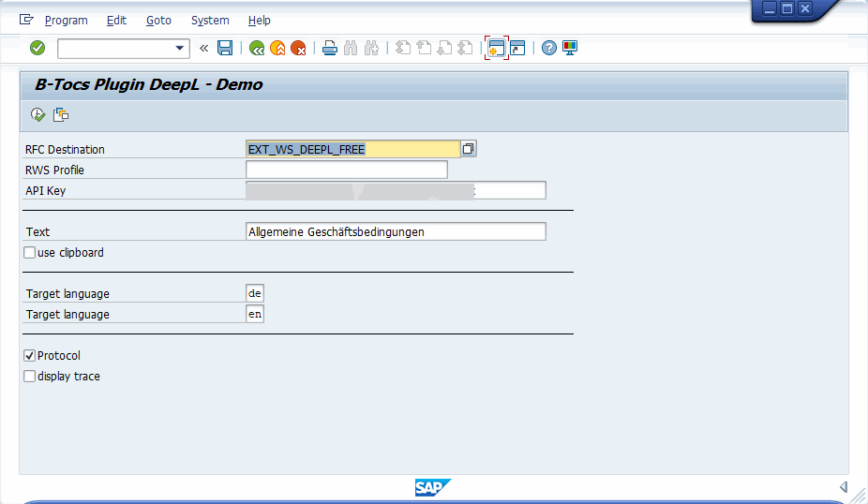Click the Find binoculars icon
The height and width of the screenshot is (504, 868).
[x=351, y=48]
